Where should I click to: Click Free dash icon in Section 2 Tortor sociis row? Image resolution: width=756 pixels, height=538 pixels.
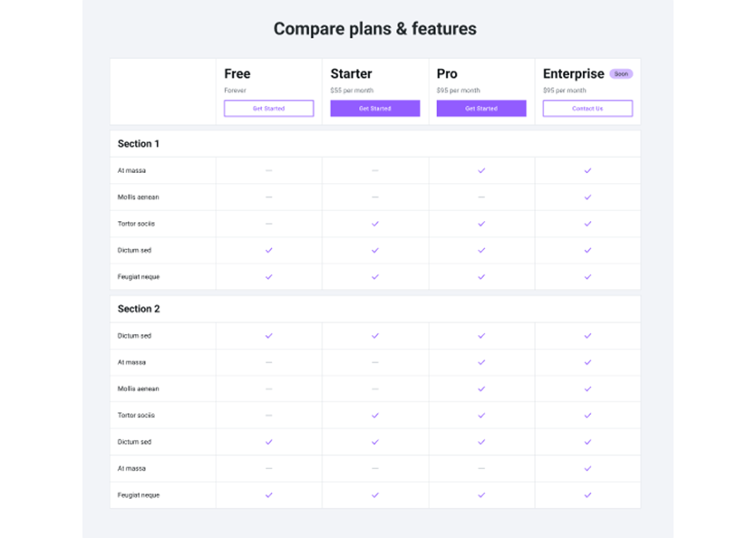click(268, 416)
